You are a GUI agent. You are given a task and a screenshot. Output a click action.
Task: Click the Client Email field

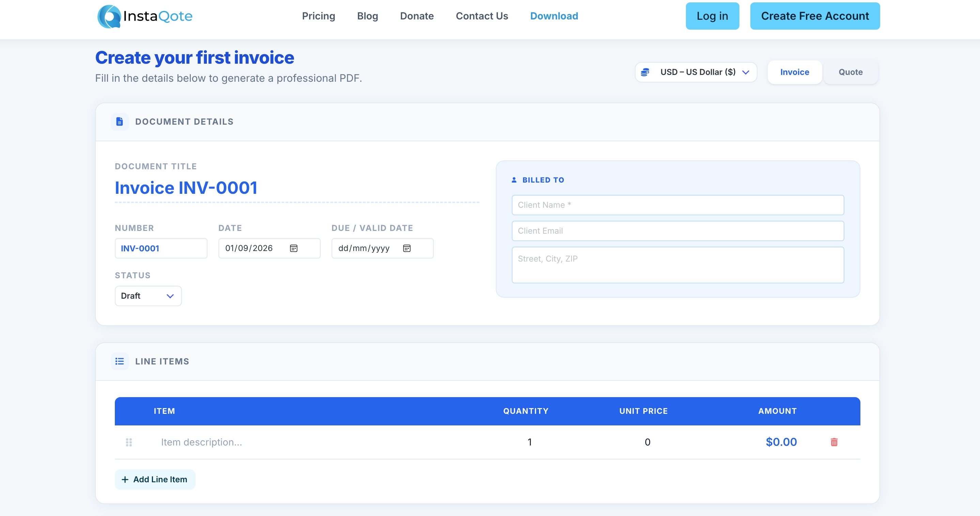pyautogui.click(x=677, y=231)
